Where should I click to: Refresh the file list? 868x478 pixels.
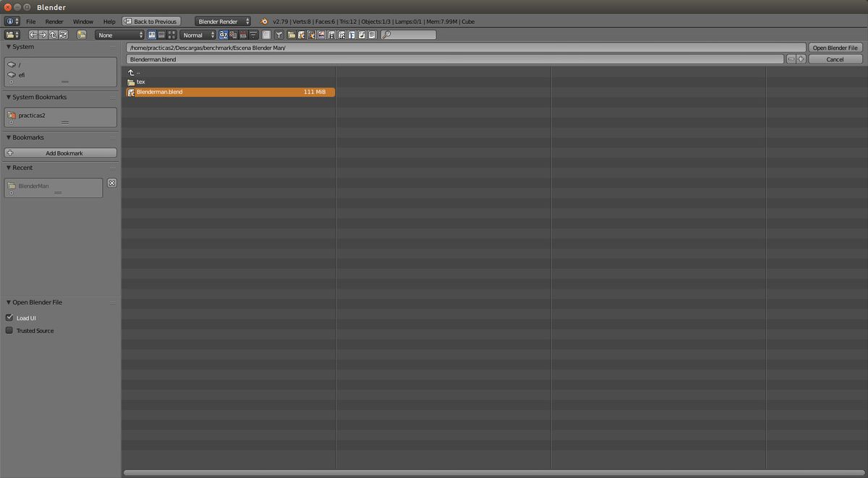[63, 35]
